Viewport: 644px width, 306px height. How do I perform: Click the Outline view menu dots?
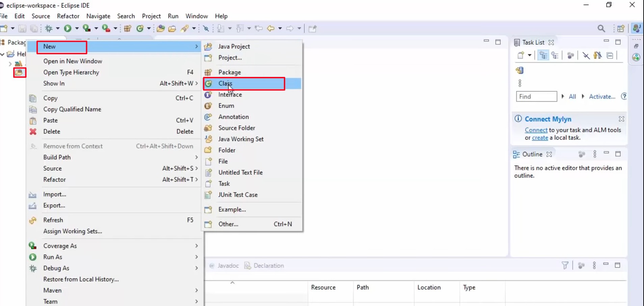coord(595,154)
